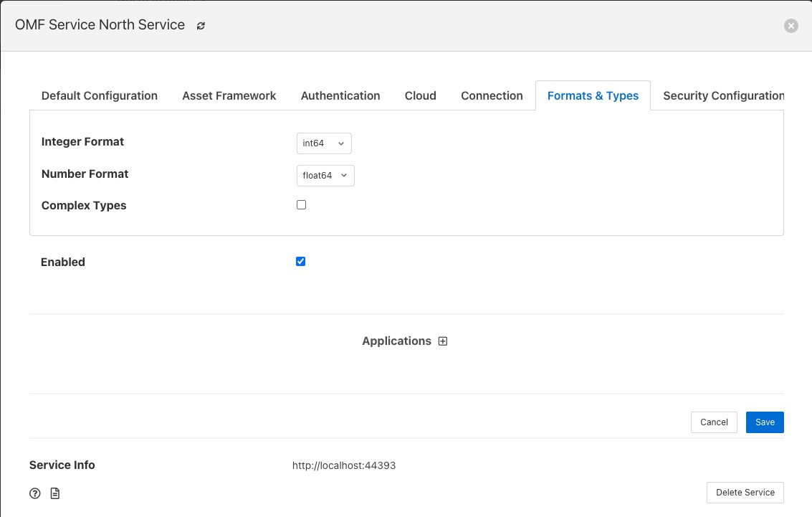Toggle the Complex Types checkbox

(301, 205)
